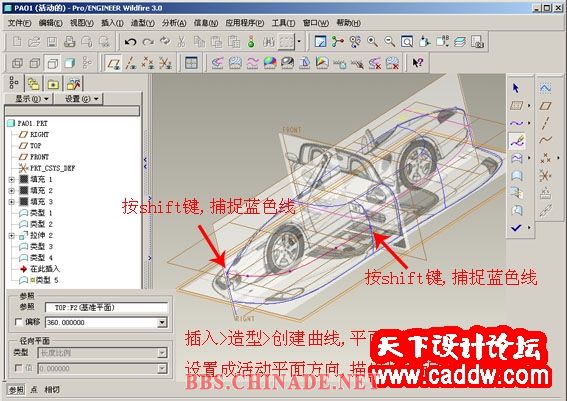
Task: Click the Undo arrow icon
Action: click(x=130, y=42)
